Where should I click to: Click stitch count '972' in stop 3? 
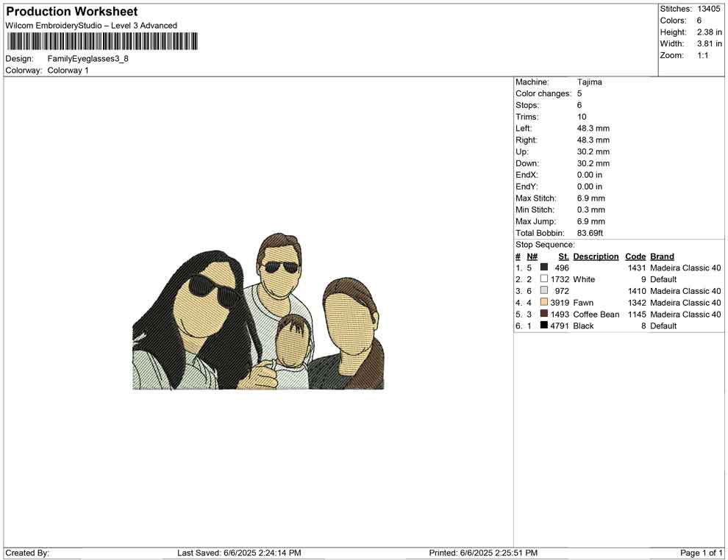[x=562, y=291]
